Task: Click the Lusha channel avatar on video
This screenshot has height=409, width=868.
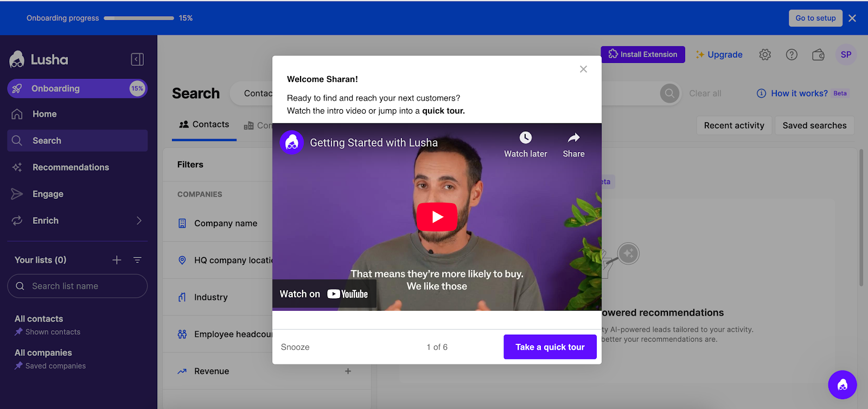Action: coord(292,143)
